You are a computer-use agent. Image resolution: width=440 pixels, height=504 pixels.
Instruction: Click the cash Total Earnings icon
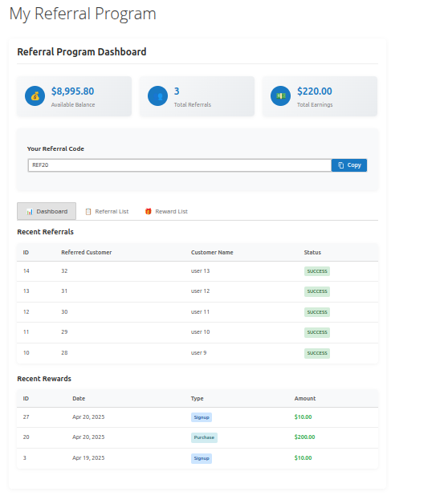(280, 96)
